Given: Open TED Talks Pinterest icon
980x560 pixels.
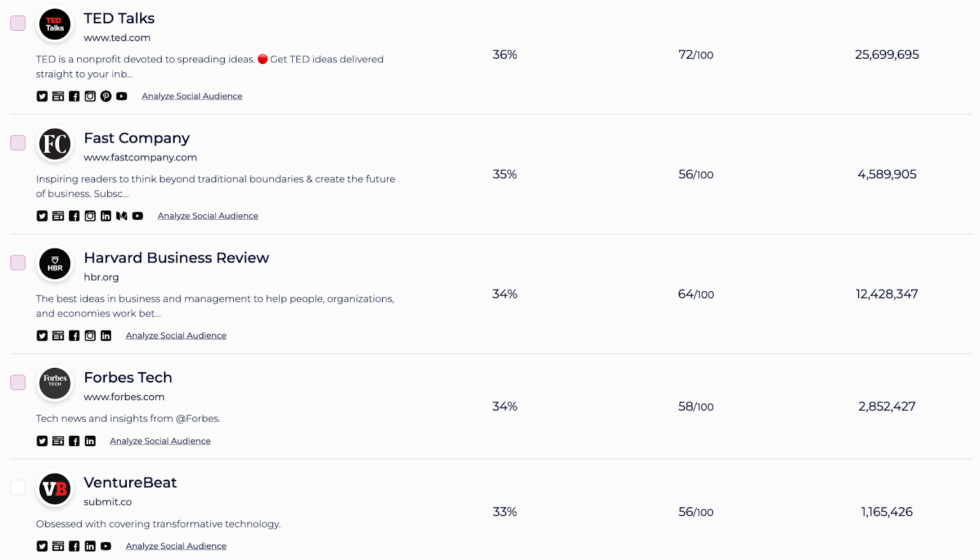Looking at the screenshot, I should (106, 96).
